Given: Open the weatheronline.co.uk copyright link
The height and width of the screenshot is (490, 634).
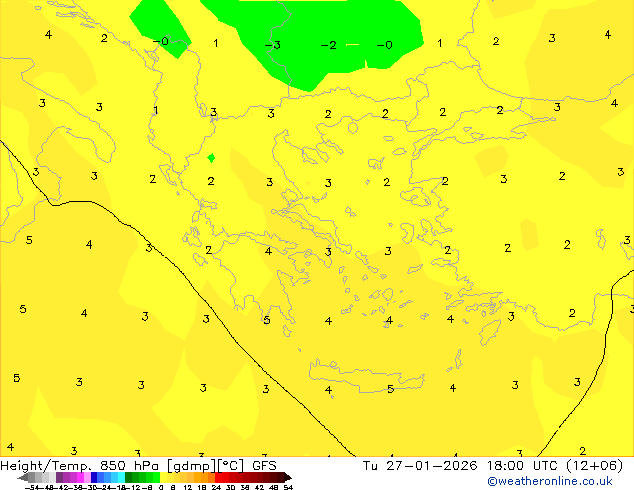Looking at the screenshot, I should tap(550, 481).
